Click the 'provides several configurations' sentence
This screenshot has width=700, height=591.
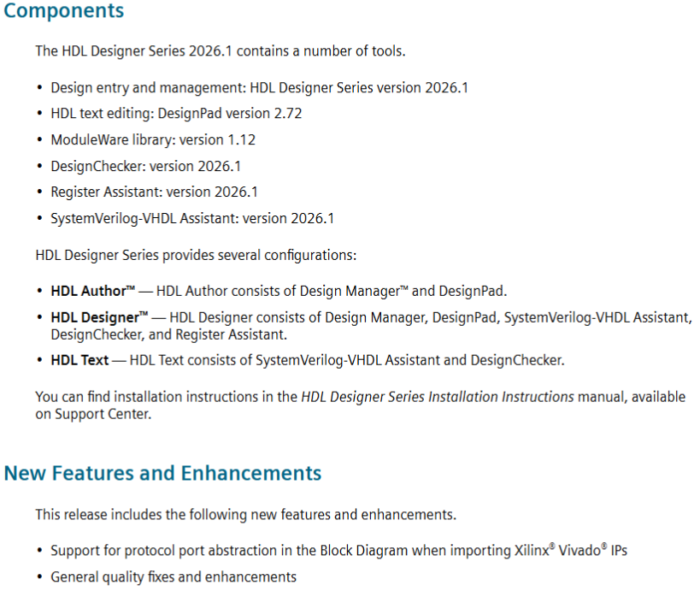[x=195, y=255]
